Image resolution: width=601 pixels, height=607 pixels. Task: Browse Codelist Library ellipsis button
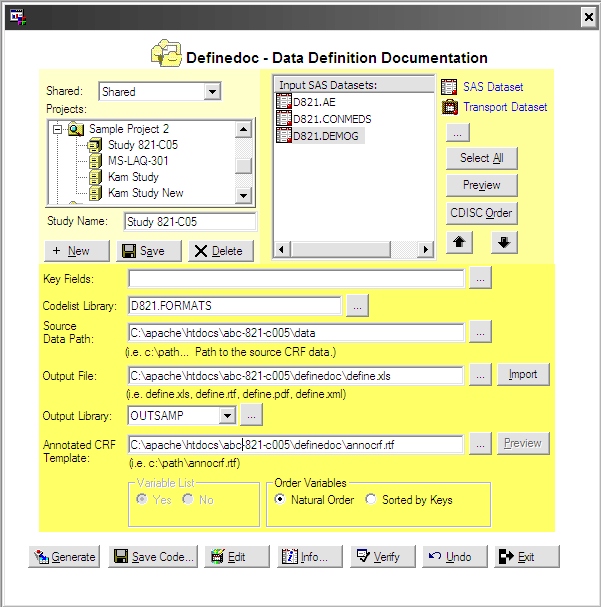pos(357,306)
